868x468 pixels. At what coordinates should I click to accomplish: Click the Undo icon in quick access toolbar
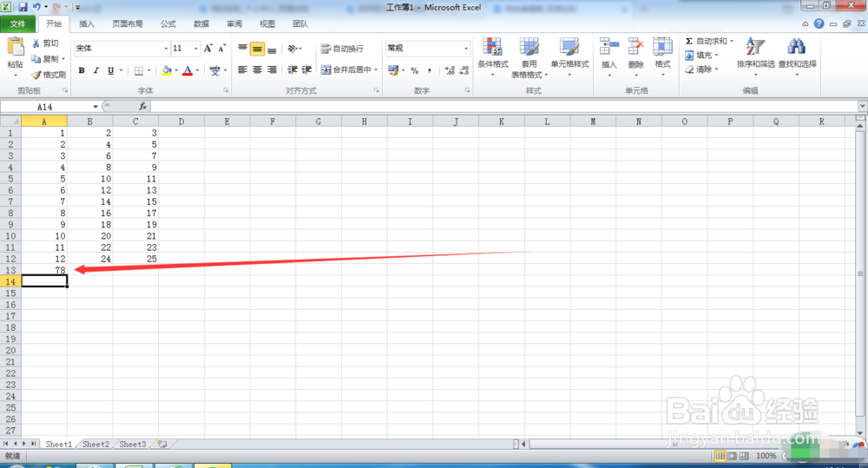(x=36, y=7)
